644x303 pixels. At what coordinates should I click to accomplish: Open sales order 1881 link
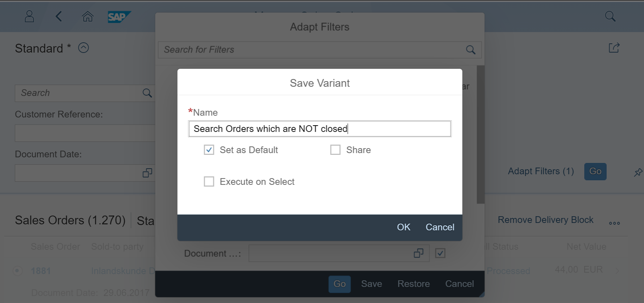point(41,271)
